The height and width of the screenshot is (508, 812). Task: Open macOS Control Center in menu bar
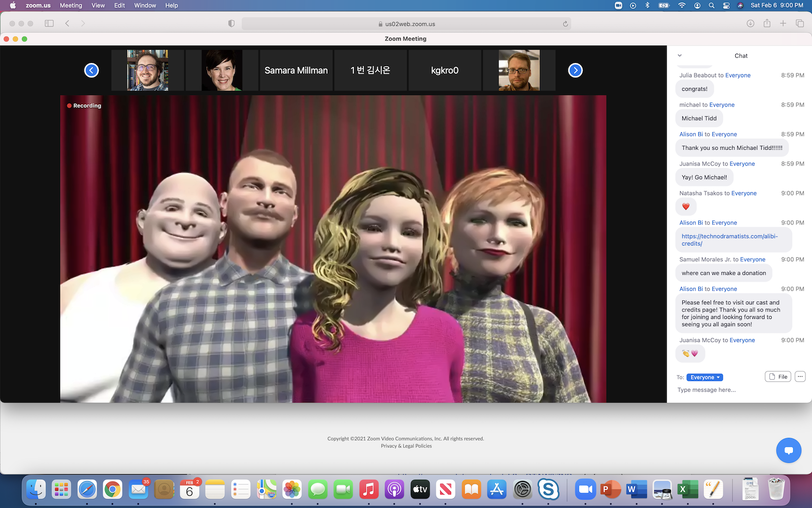[x=726, y=5]
